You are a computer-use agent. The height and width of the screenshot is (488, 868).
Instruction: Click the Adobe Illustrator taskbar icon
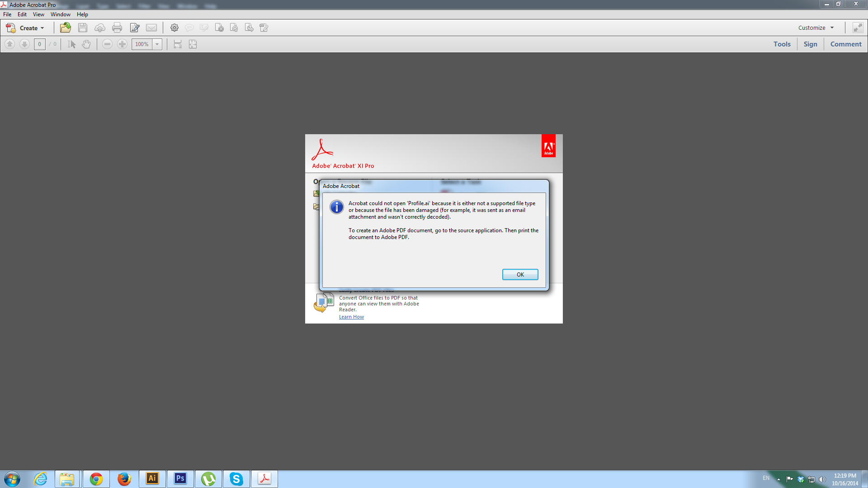coord(151,479)
